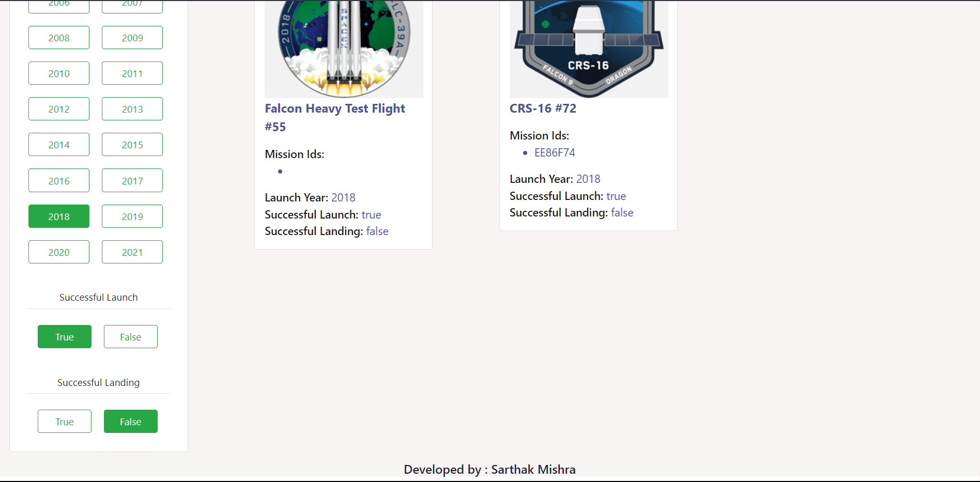The height and width of the screenshot is (482, 980).
Task: Pick the 2014 year button
Action: (x=59, y=145)
